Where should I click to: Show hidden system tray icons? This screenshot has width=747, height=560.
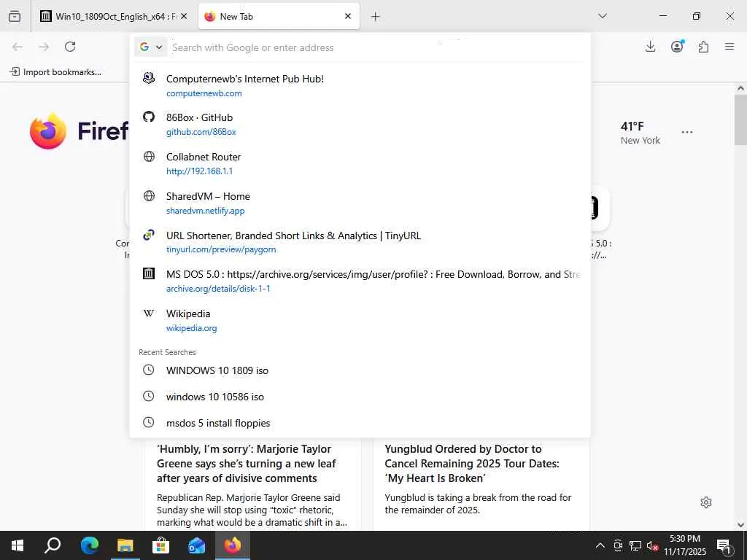pos(600,545)
